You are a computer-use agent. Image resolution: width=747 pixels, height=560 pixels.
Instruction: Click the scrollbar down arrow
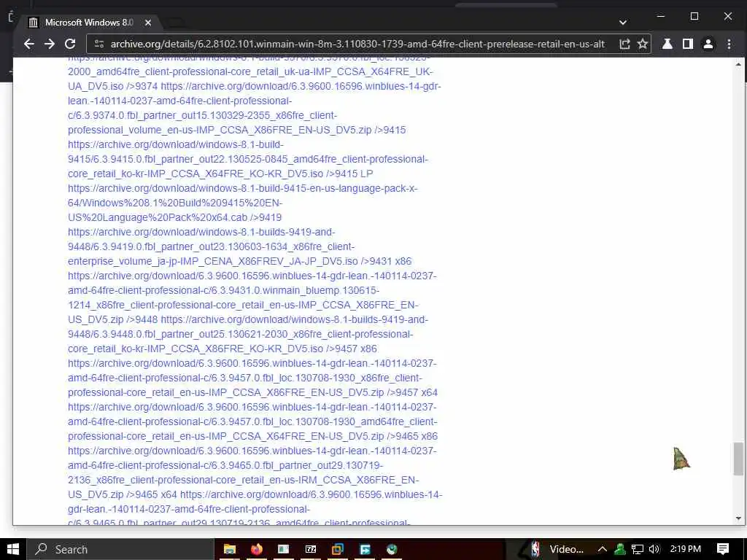coord(738,518)
